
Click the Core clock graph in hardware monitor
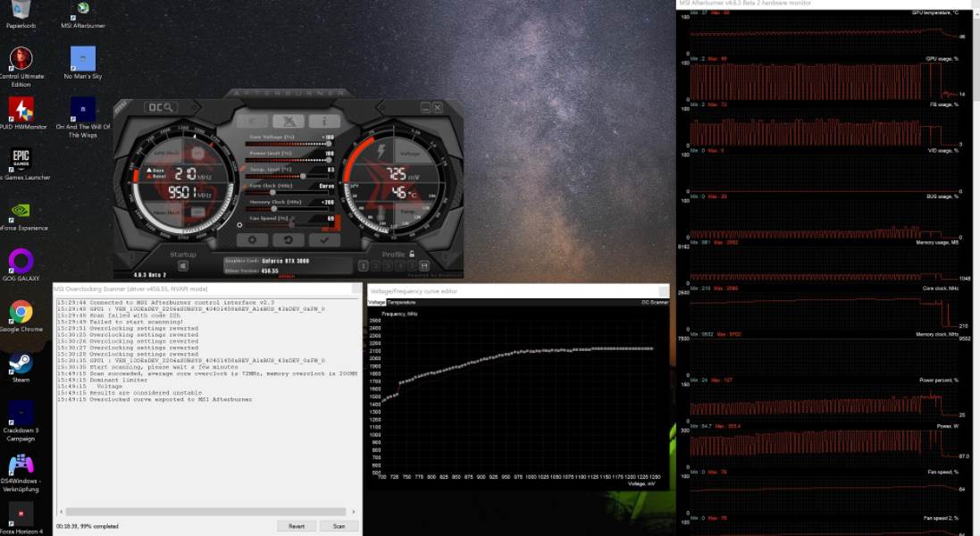pyautogui.click(x=825, y=311)
